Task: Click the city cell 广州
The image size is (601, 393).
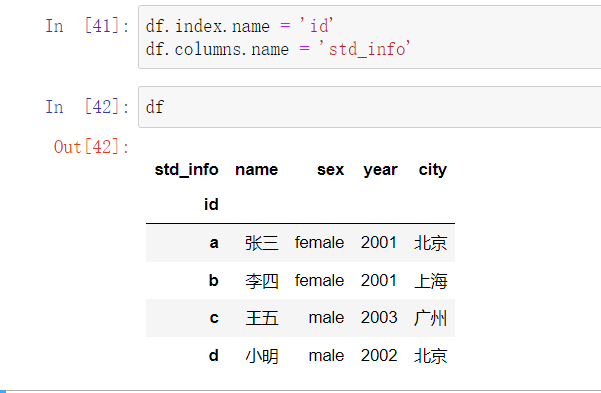Action: pos(430,318)
